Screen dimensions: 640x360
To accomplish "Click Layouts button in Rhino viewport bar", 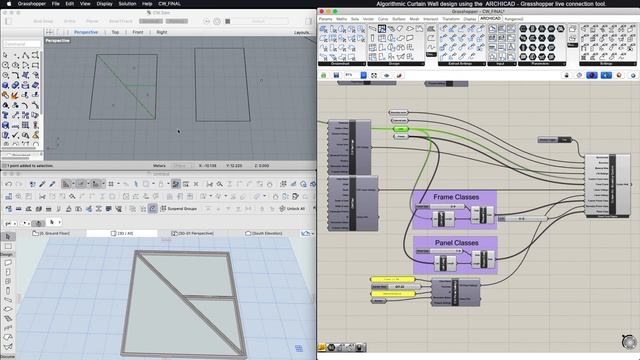I will [x=302, y=32].
